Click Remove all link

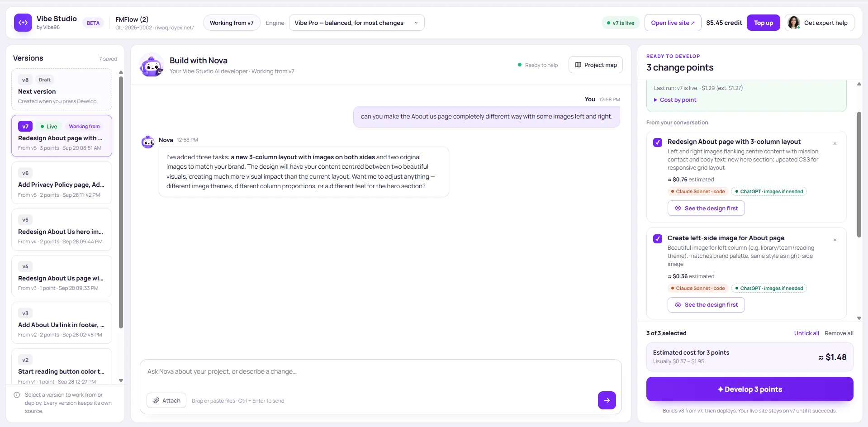(x=839, y=333)
